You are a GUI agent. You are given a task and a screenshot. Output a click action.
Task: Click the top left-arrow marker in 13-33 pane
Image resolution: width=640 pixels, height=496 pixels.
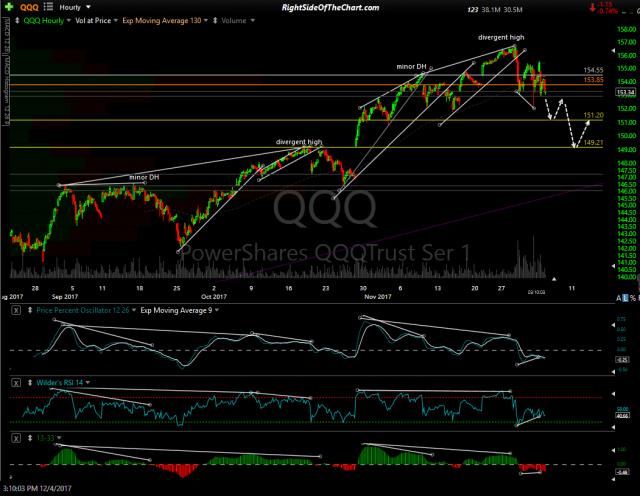pyautogui.click(x=613, y=450)
